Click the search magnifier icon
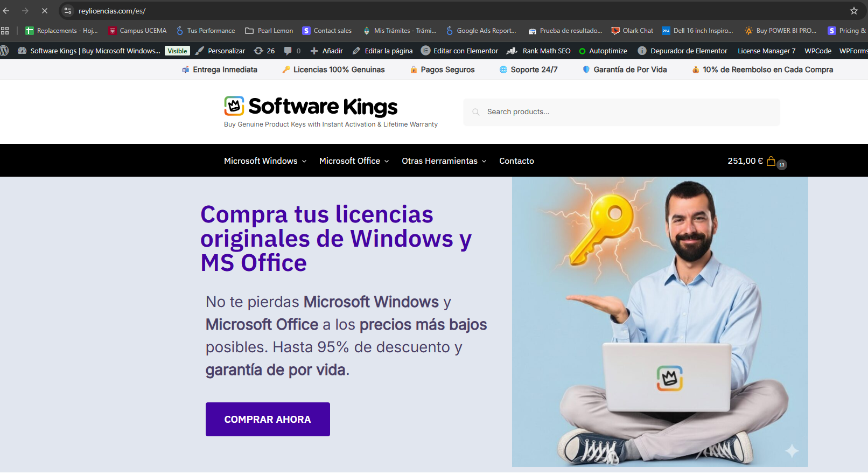868x474 pixels. (x=476, y=112)
